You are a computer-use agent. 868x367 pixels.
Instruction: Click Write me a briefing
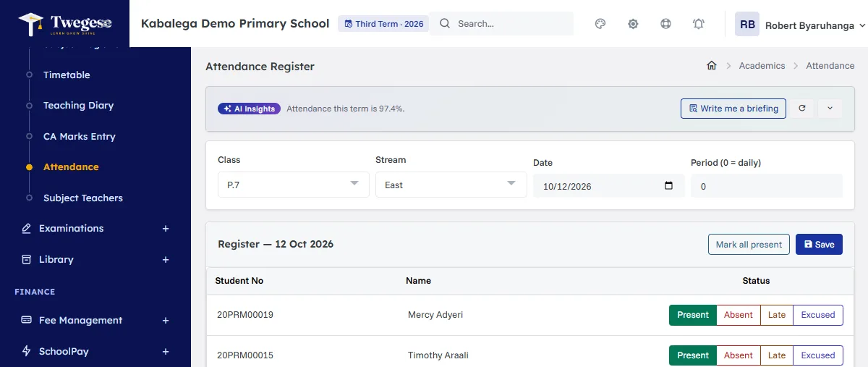pos(733,109)
